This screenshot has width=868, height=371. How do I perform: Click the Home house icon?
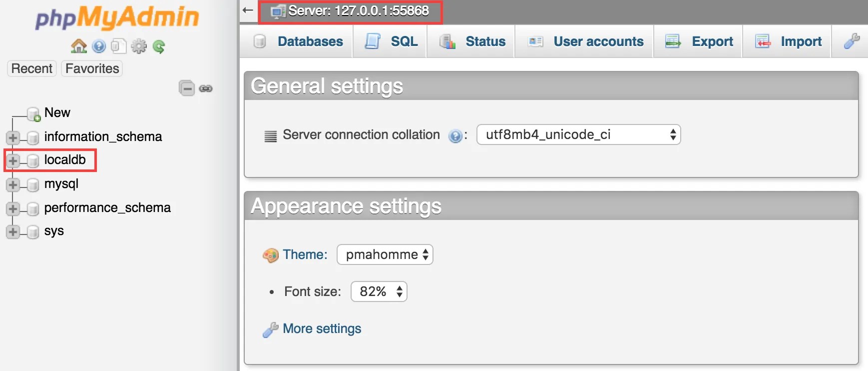pos(78,46)
